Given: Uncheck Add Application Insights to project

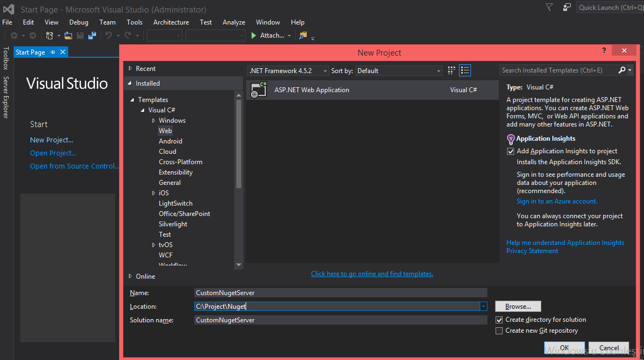Looking at the screenshot, I should (510, 151).
